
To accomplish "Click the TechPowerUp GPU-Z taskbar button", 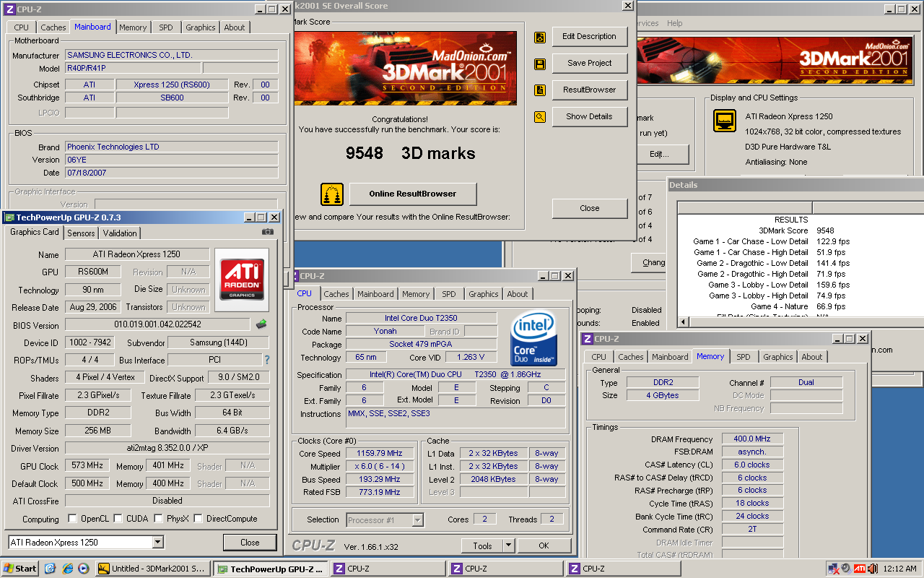I will pyautogui.click(x=271, y=569).
